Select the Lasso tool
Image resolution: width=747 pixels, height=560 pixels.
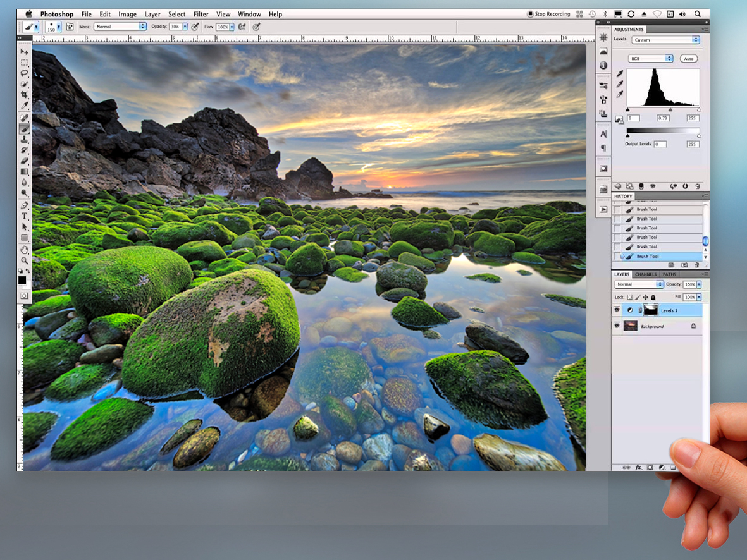pos(24,73)
